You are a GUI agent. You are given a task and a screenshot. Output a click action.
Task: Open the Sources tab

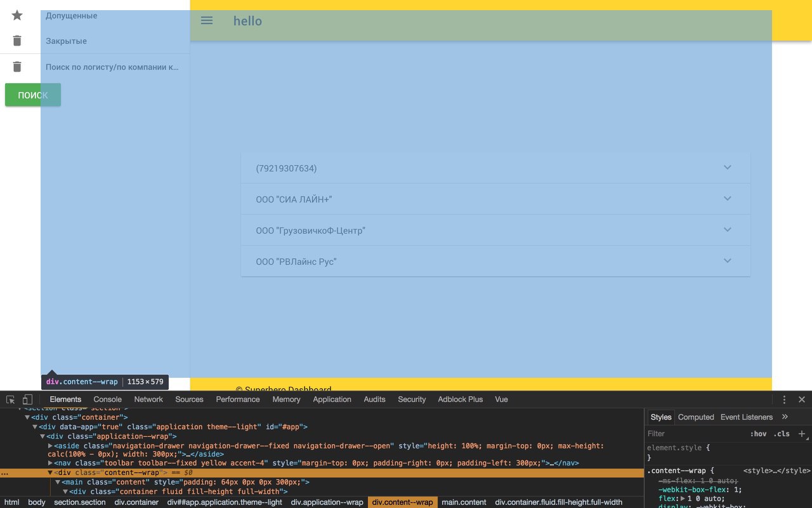click(189, 399)
